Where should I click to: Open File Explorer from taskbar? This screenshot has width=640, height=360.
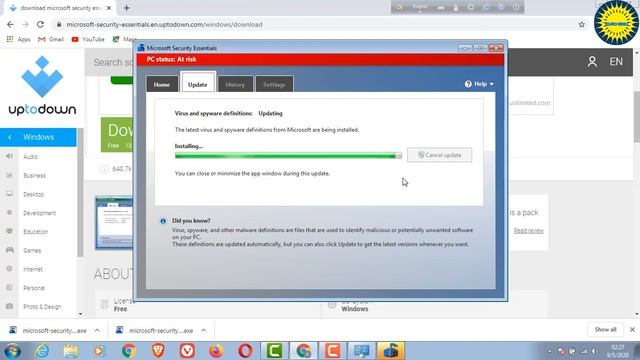point(71,351)
